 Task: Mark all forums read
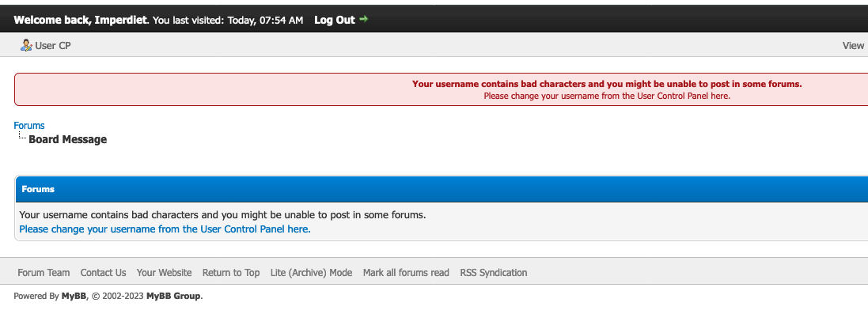[x=406, y=273]
